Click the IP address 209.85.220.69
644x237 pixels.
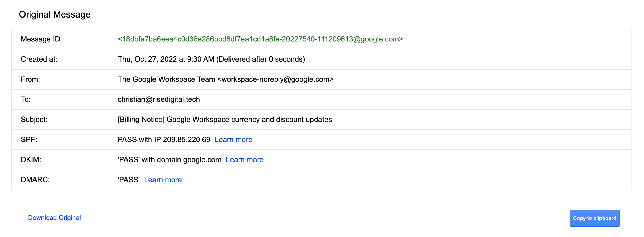[x=186, y=139]
